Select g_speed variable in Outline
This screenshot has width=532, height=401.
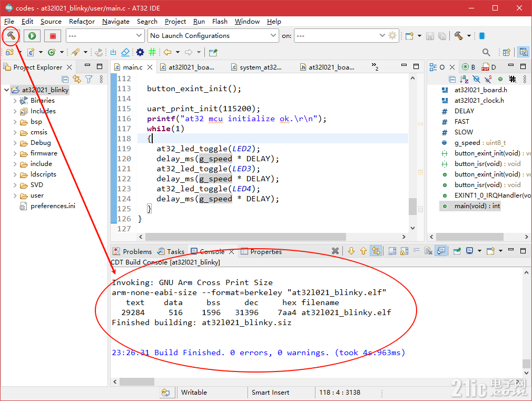[x=474, y=143]
